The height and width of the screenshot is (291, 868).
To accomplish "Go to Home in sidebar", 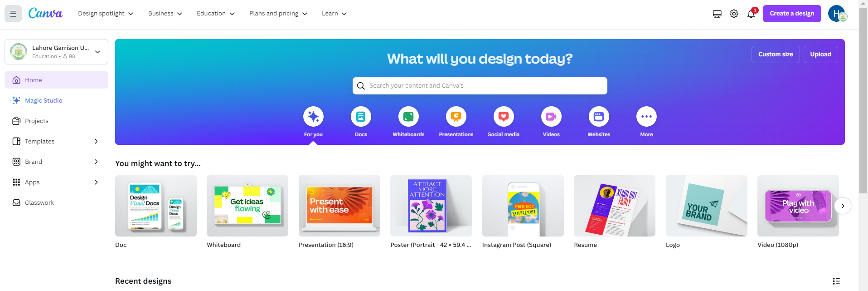I will pos(56,80).
